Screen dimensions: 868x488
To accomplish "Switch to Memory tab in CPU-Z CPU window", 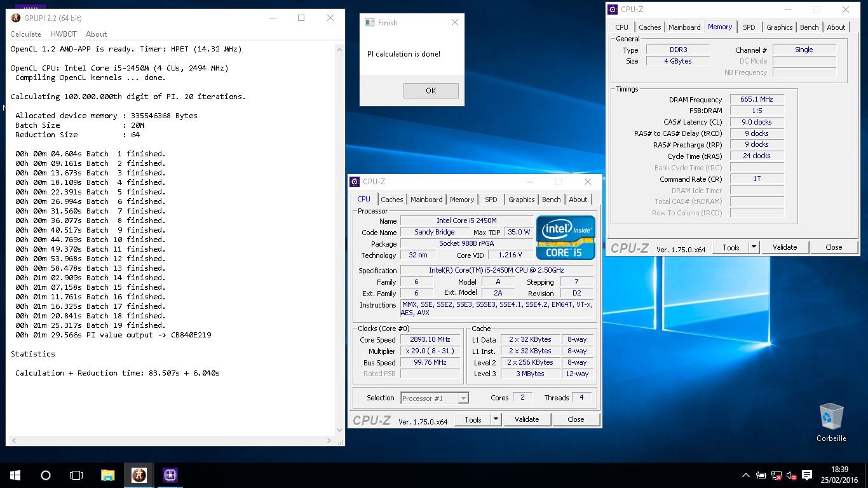I will point(462,200).
